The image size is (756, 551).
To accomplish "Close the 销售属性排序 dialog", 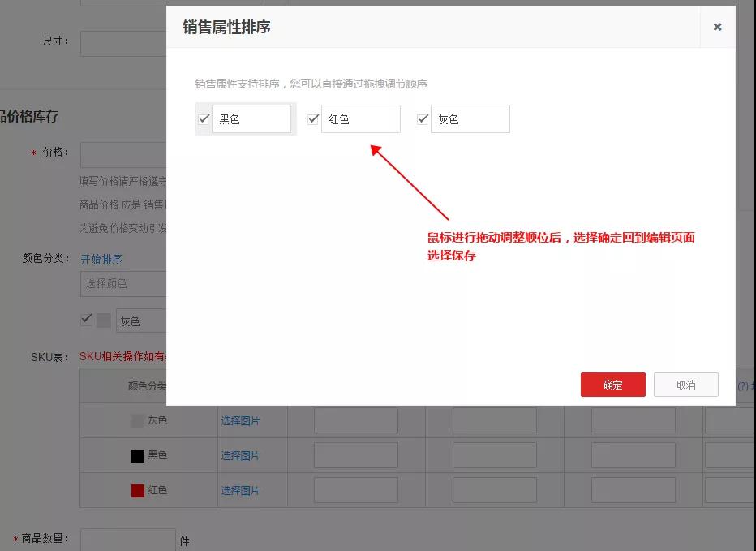I will [717, 27].
